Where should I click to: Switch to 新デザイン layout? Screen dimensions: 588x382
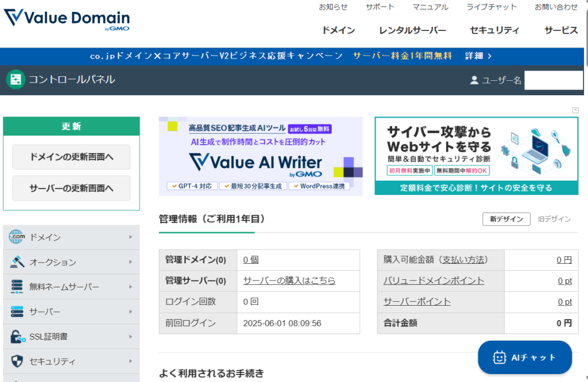tap(506, 219)
